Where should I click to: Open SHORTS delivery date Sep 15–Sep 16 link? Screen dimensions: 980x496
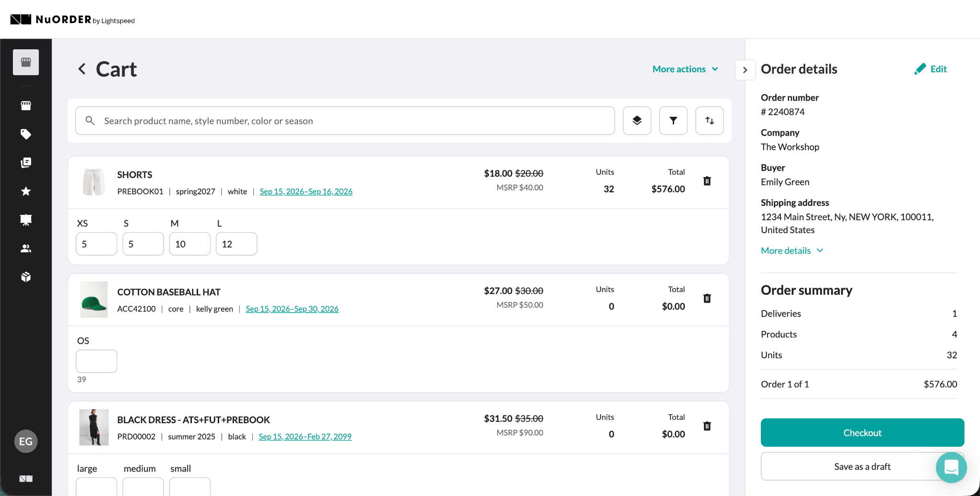[306, 192]
